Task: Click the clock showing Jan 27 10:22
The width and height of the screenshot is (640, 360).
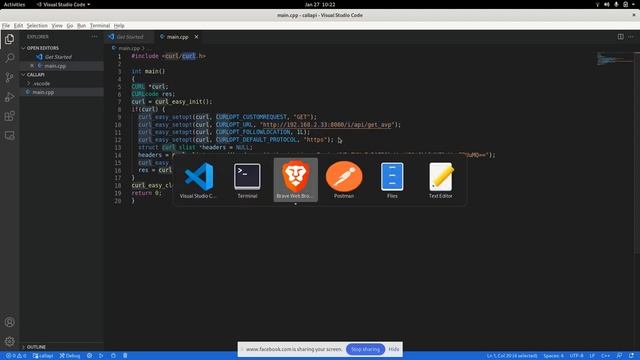Action: click(x=320, y=4)
